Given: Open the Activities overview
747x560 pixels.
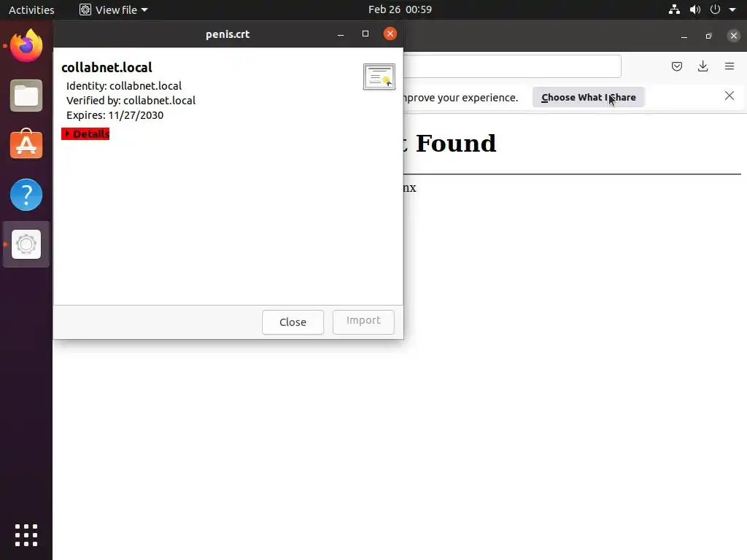Looking at the screenshot, I should [31, 9].
